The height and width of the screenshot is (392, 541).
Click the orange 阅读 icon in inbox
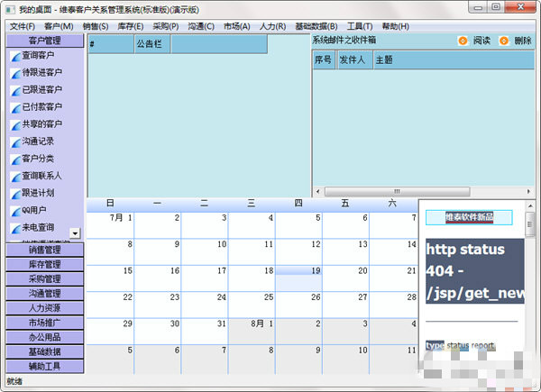coord(463,41)
